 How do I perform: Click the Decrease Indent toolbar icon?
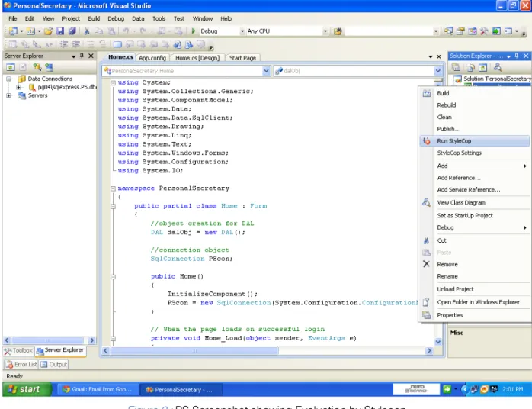point(64,44)
